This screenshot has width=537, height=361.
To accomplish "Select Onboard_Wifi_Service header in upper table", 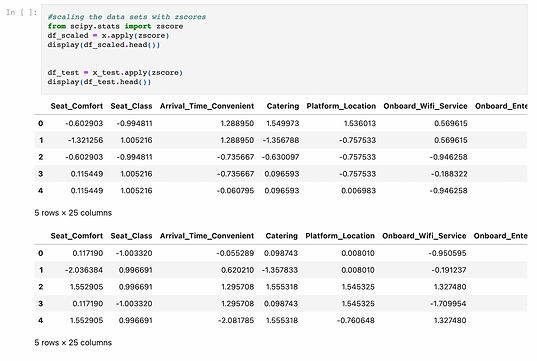I will 425,106.
